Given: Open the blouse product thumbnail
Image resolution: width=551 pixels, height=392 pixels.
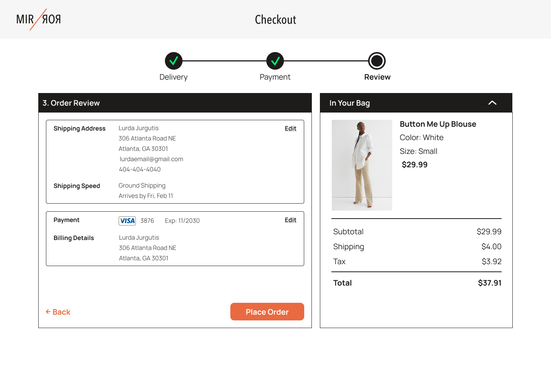Looking at the screenshot, I should pyautogui.click(x=362, y=165).
